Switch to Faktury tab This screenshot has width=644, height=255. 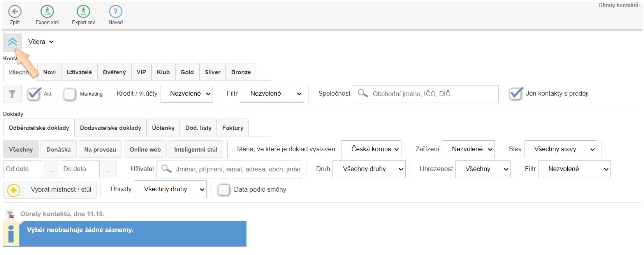pyautogui.click(x=233, y=128)
